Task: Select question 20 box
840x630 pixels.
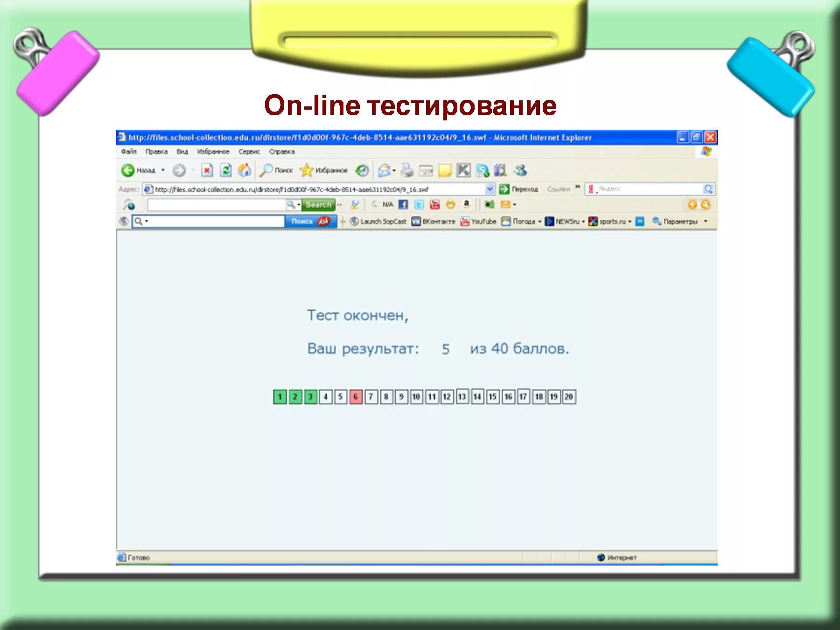Action: tap(569, 397)
